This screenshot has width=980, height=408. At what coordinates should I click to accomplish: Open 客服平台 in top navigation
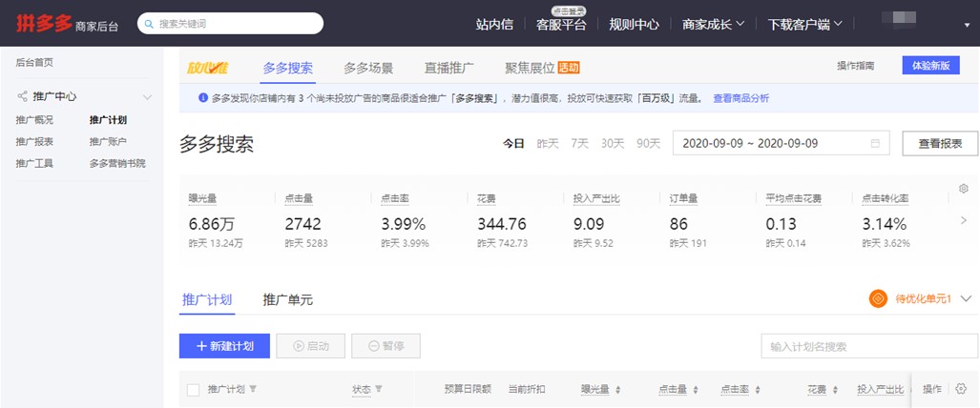561,25
